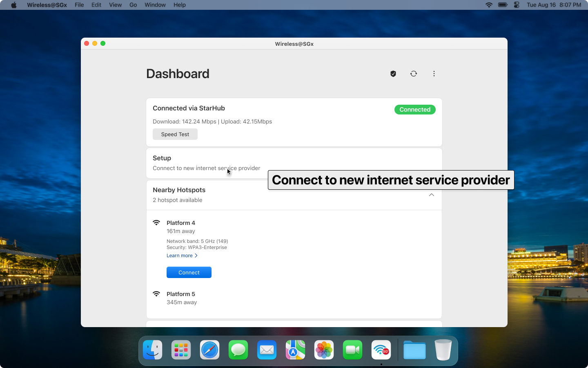Click the Wi-Fi icon in the menu bar
Image resolution: width=588 pixels, height=368 pixels.
[x=489, y=5]
